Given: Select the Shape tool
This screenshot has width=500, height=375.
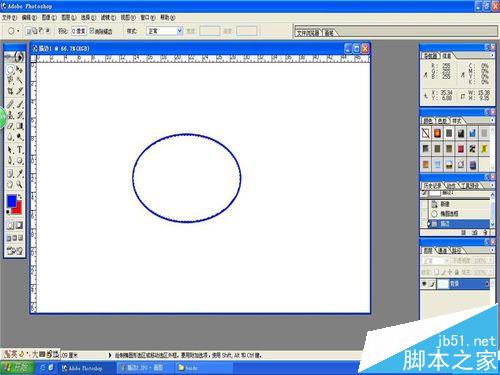Looking at the screenshot, I should [x=20, y=160].
